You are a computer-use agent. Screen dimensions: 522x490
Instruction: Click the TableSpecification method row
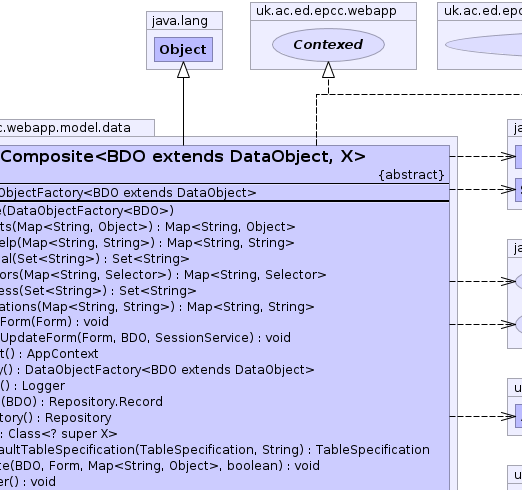coord(215,450)
